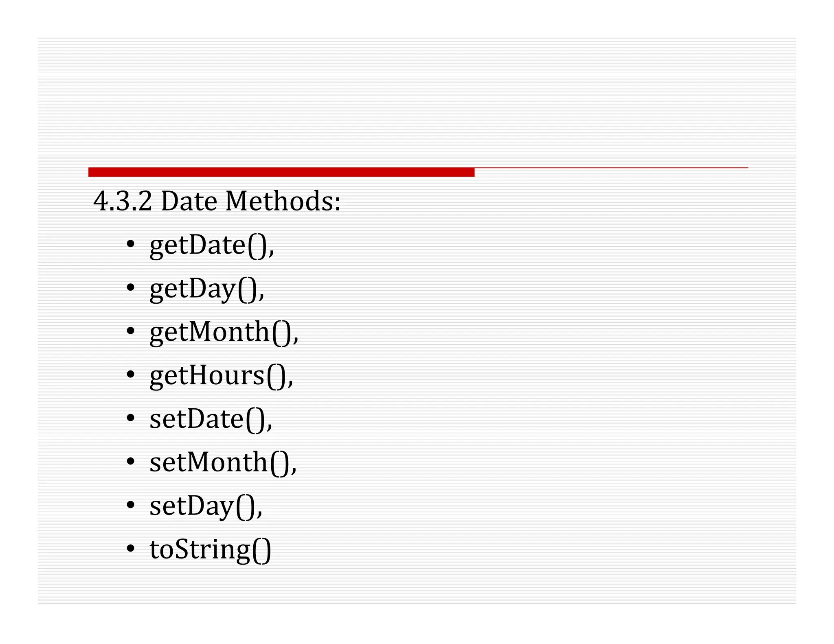Click the bullet dot before getMonth()
Screen dimensions: 834x644
click(130, 331)
